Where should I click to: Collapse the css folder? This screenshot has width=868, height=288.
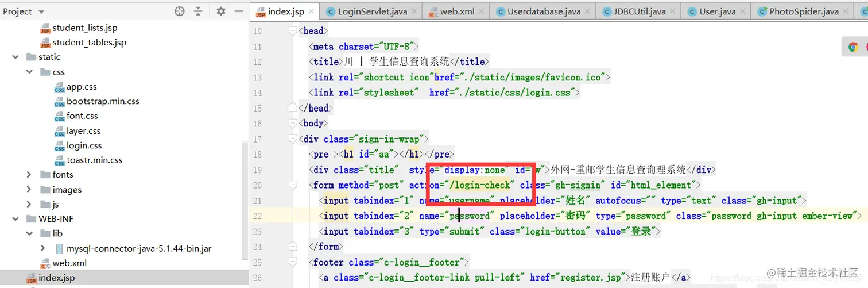29,72
